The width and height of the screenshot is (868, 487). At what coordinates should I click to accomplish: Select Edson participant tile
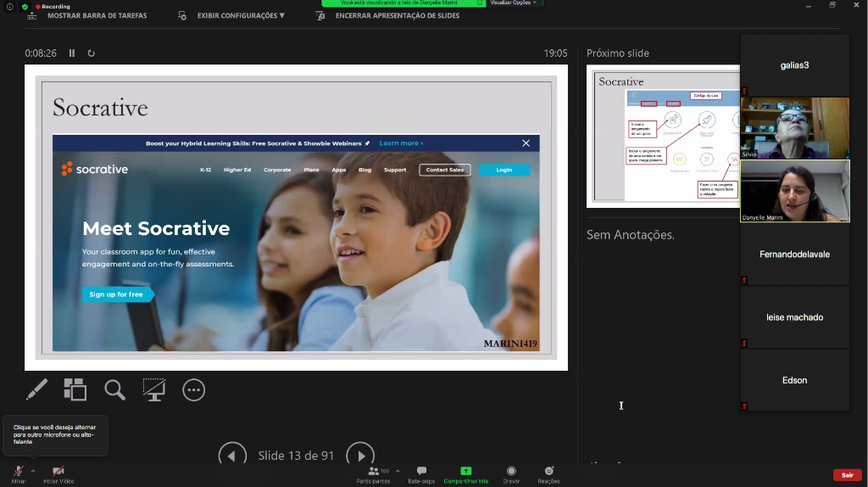(795, 380)
